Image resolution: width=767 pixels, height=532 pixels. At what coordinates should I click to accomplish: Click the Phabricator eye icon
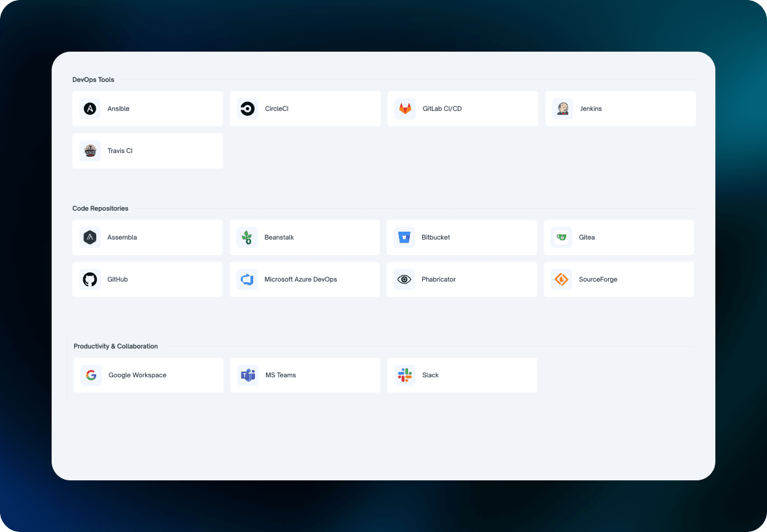point(404,279)
